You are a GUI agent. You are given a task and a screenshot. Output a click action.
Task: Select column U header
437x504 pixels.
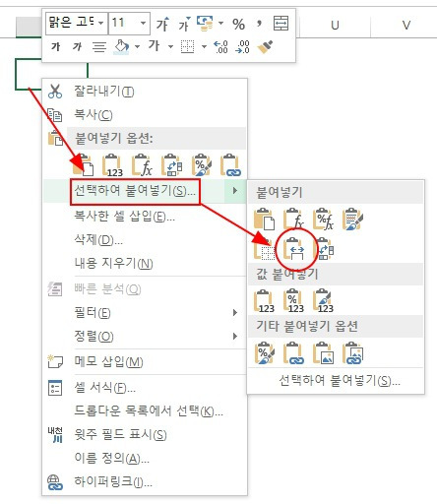(335, 26)
